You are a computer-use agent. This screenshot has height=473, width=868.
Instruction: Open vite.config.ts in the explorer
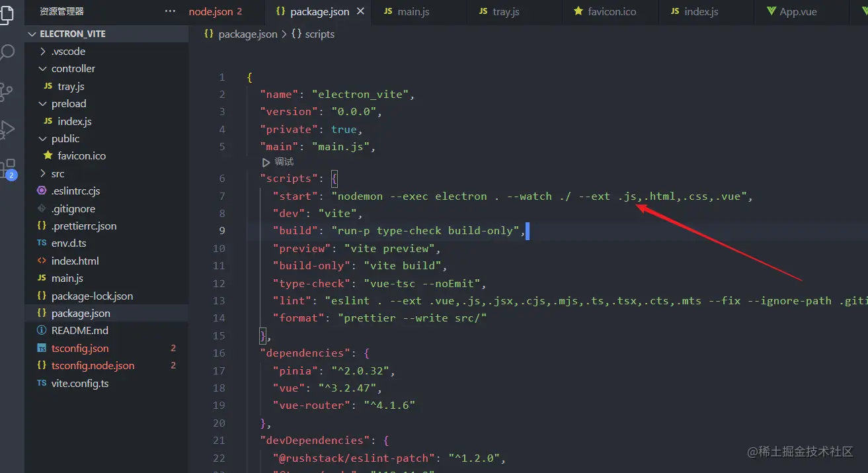pos(106,383)
